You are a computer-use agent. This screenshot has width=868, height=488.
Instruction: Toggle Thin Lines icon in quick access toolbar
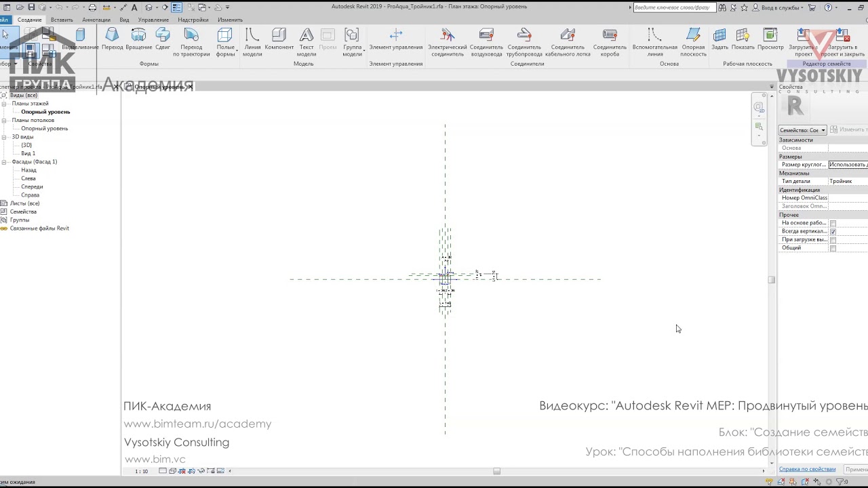pyautogui.click(x=176, y=7)
